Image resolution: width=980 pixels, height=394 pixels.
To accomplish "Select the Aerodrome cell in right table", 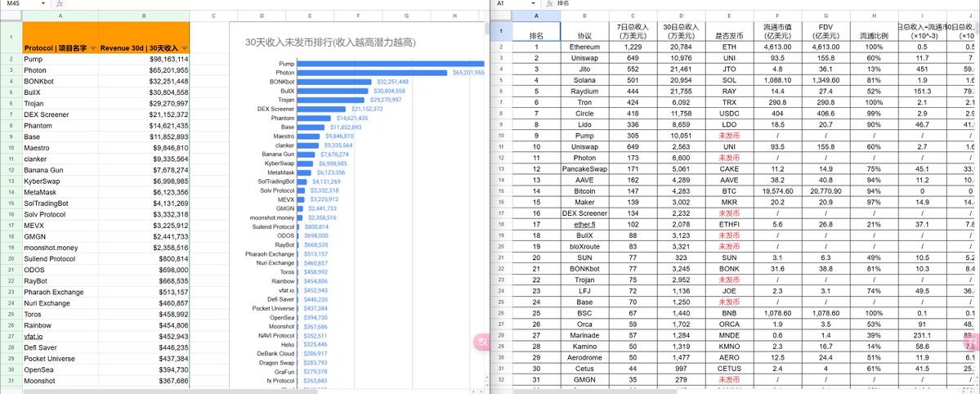I will [585, 358].
